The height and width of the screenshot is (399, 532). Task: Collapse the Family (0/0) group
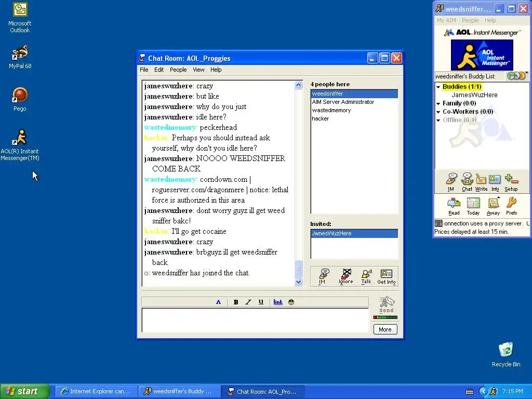(x=438, y=103)
